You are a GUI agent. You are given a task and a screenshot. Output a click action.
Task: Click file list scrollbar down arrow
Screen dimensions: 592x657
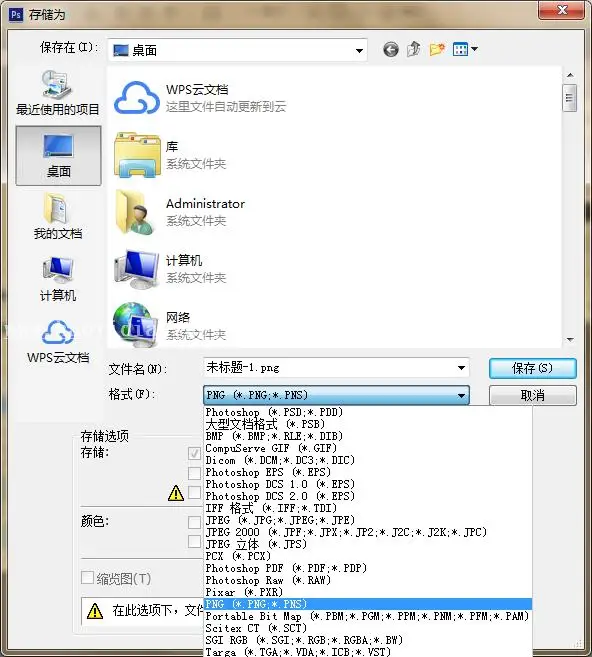(x=570, y=340)
